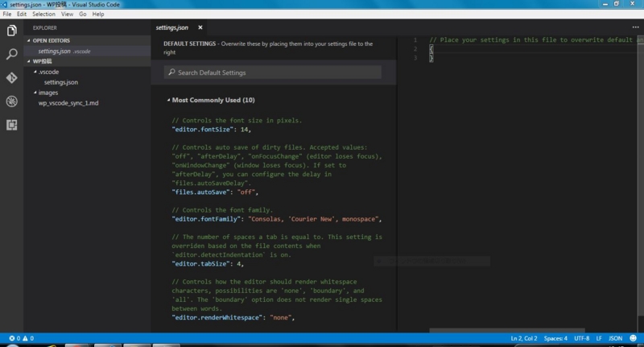This screenshot has height=347, width=644.
Task: Click "Controls the font family" comment
Action: [222, 210]
